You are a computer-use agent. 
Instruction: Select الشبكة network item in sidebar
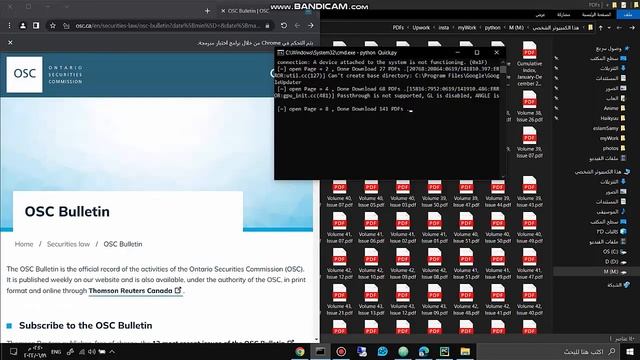[x=618, y=284]
